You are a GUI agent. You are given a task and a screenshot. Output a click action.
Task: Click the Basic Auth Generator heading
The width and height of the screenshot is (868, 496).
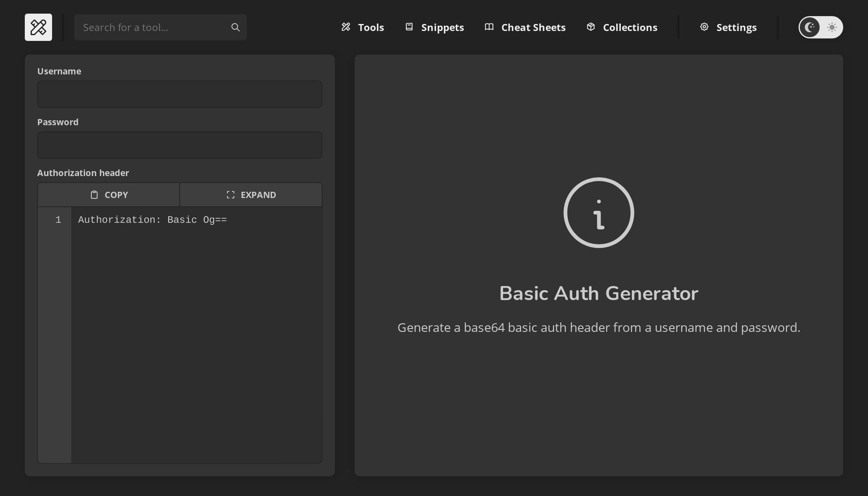point(599,293)
